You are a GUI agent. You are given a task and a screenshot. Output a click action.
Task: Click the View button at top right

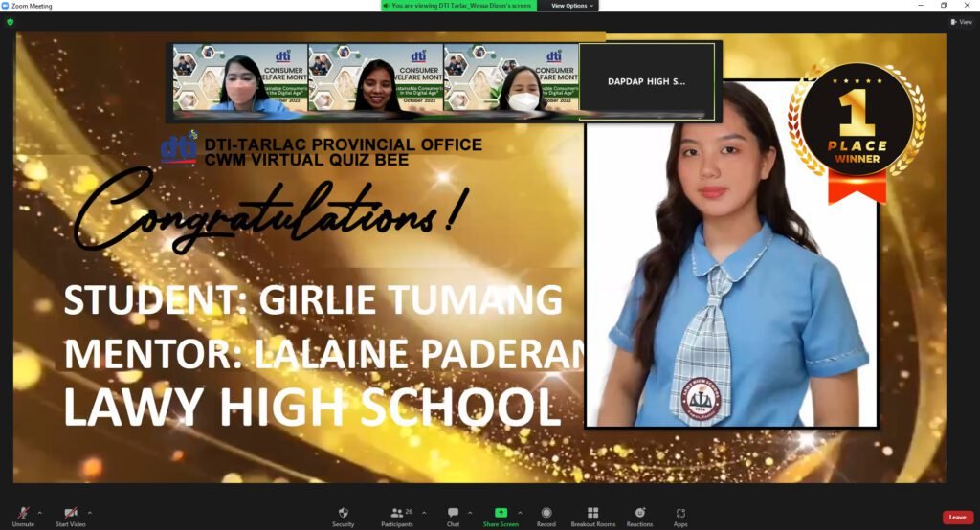[961, 22]
